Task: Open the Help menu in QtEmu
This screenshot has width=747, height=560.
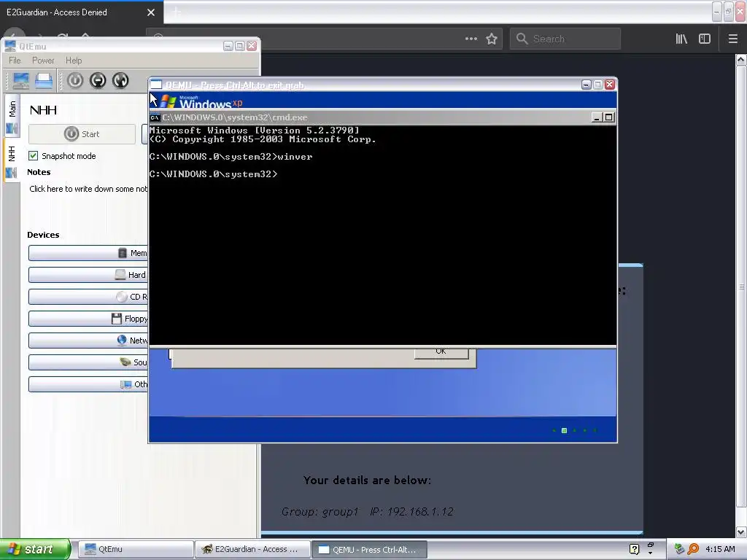Action: pyautogui.click(x=74, y=61)
